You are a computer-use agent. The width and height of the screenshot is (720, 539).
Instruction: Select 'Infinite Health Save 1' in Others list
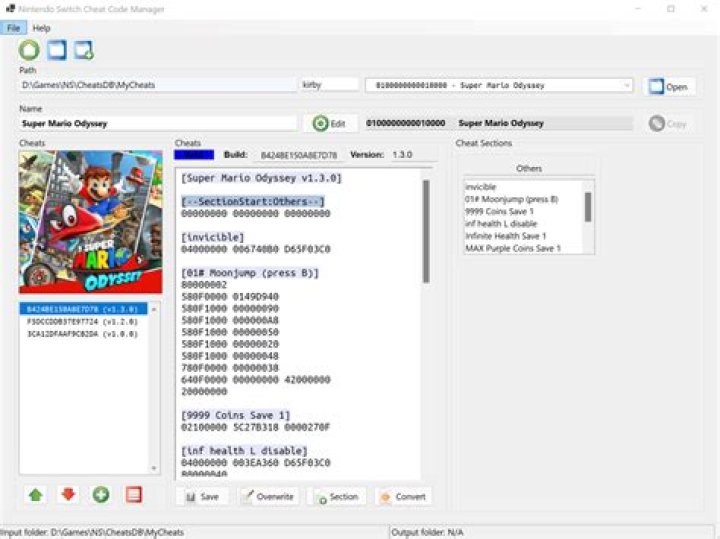click(506, 236)
